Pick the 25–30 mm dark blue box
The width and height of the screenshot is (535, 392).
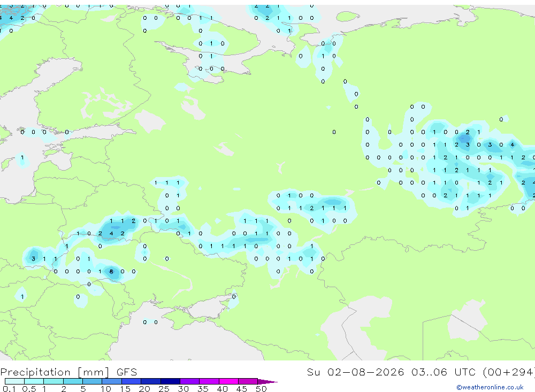tap(170, 381)
